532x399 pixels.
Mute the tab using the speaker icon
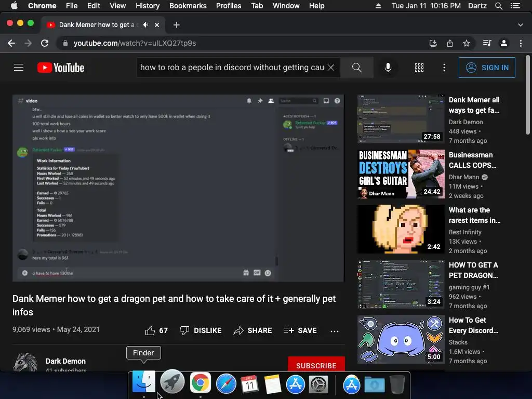146,25
